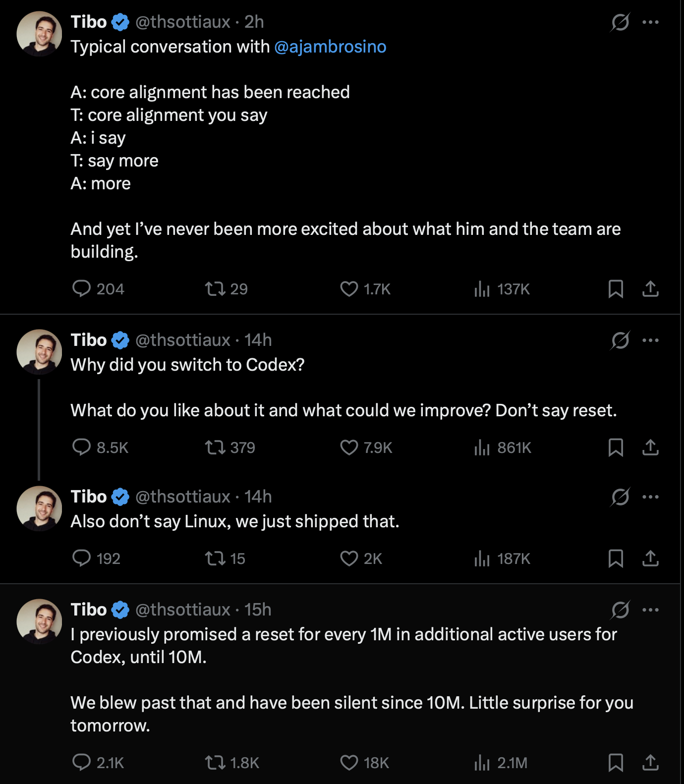View analytics showing 2.1M views
This screenshot has width=684, height=784.
[x=501, y=763]
